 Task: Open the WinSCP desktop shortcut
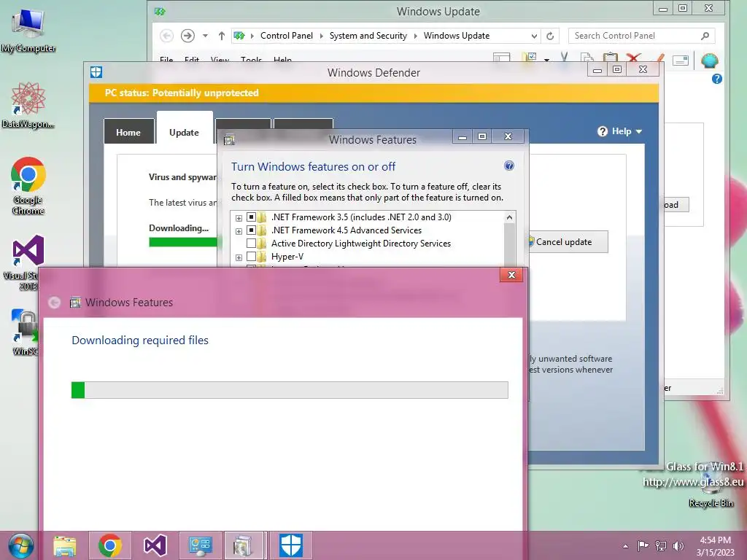pyautogui.click(x=25, y=332)
